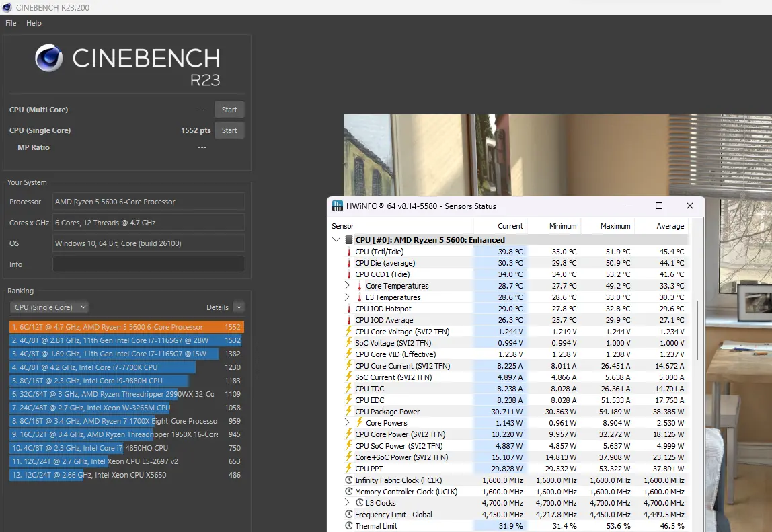This screenshot has width=772, height=532.
Task: Maximize the HWiNFO Sensors Status window
Action: [659, 206]
